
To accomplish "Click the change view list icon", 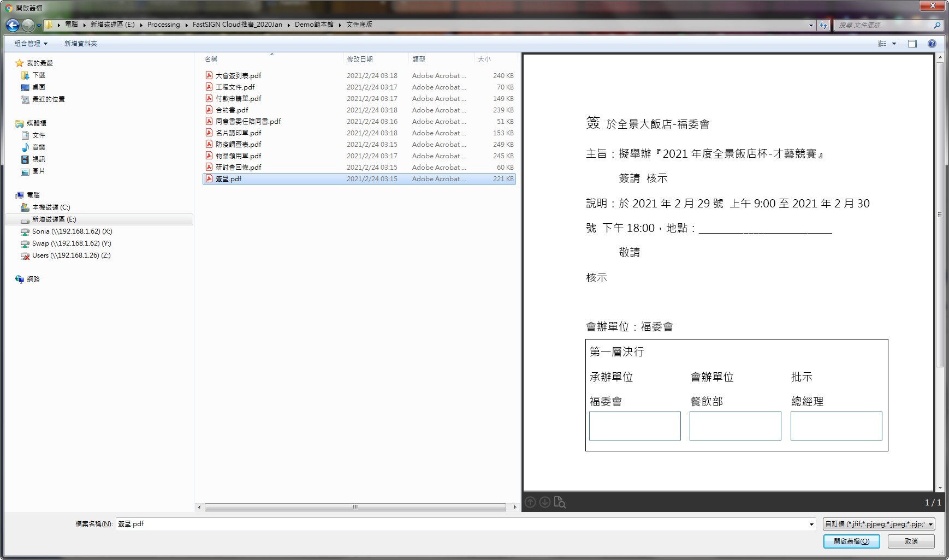I will 882,44.
